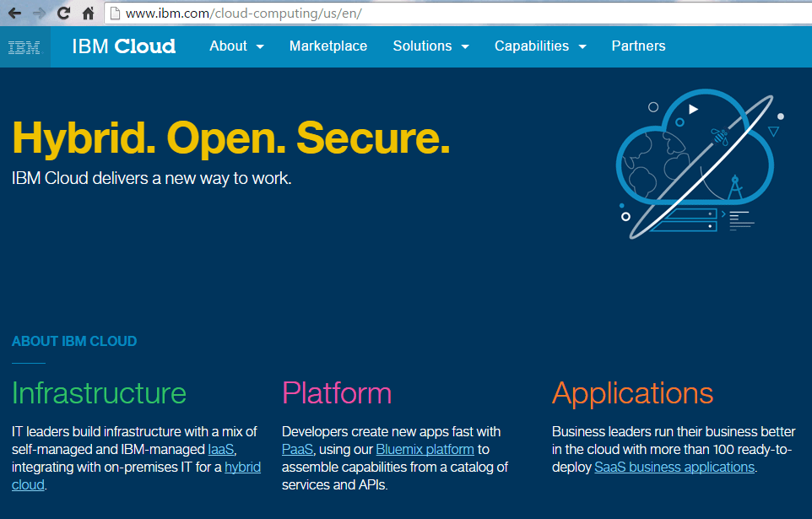Select the IBM Cloud wordmark logo
812x519 pixels.
[123, 46]
